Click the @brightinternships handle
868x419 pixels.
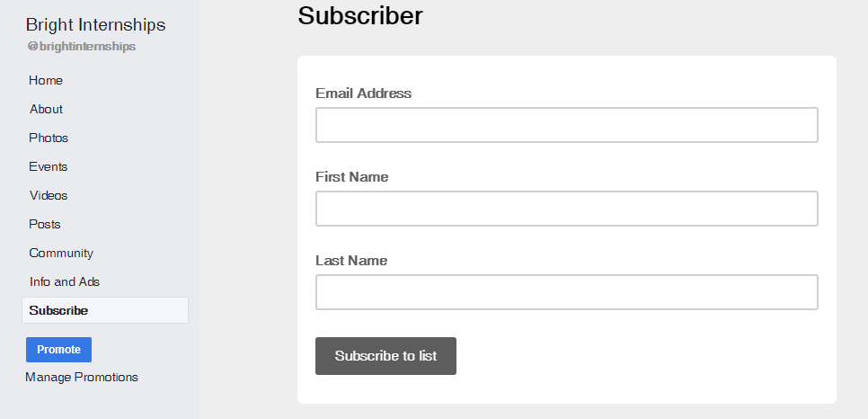(x=82, y=46)
